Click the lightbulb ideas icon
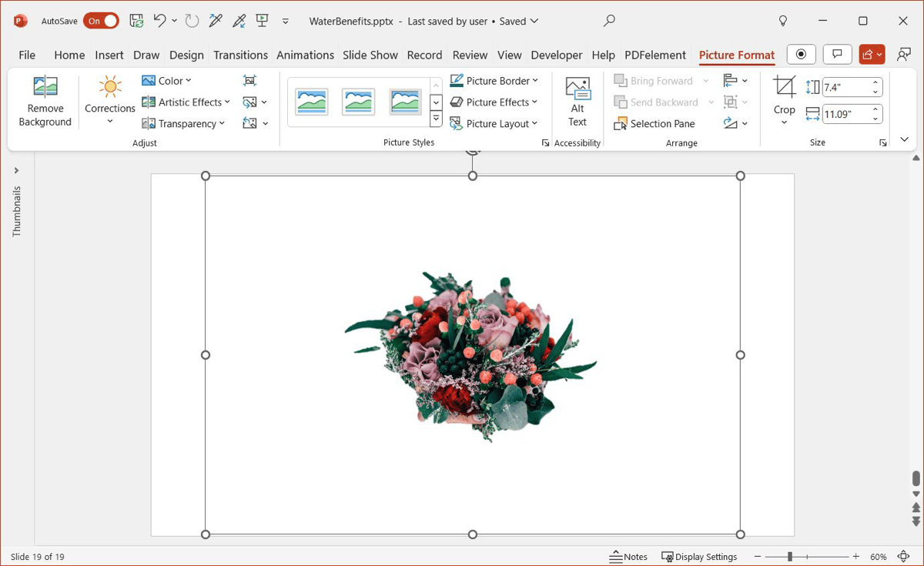The image size is (924, 566). pyautogui.click(x=783, y=21)
